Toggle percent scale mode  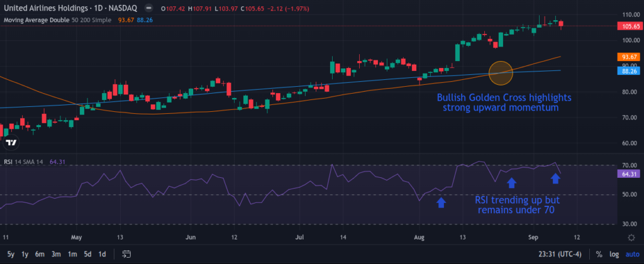(599, 254)
